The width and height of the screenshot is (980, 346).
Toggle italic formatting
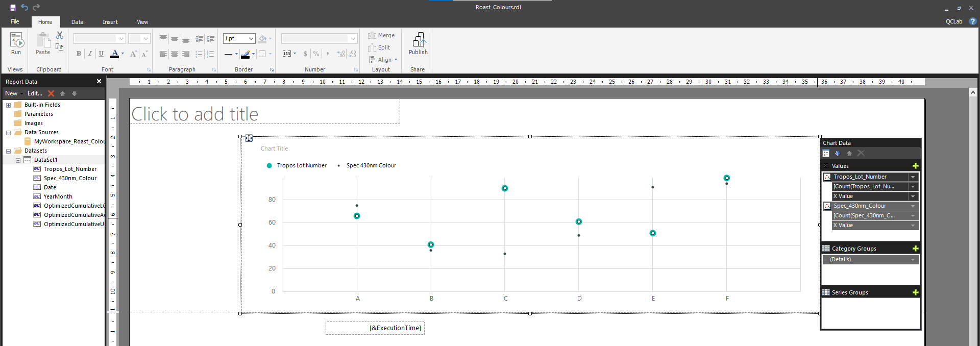[90, 54]
